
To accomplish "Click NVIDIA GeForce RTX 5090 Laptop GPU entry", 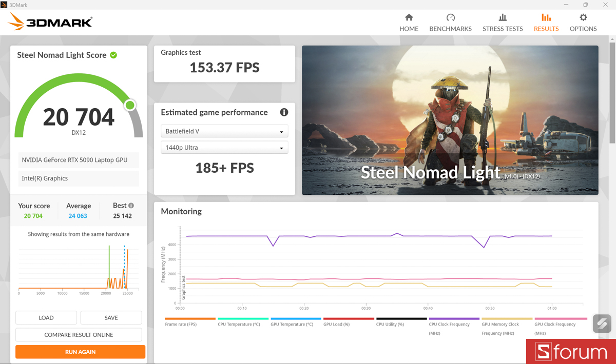I will [79, 160].
